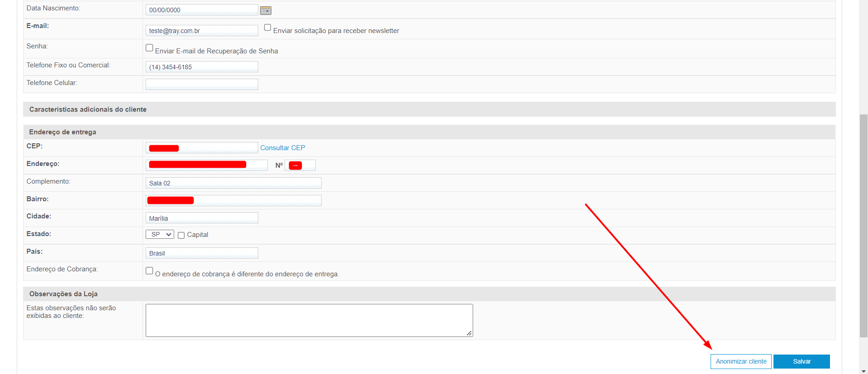Tick the Capital checkbox
The width and height of the screenshot is (868, 374).
(181, 235)
